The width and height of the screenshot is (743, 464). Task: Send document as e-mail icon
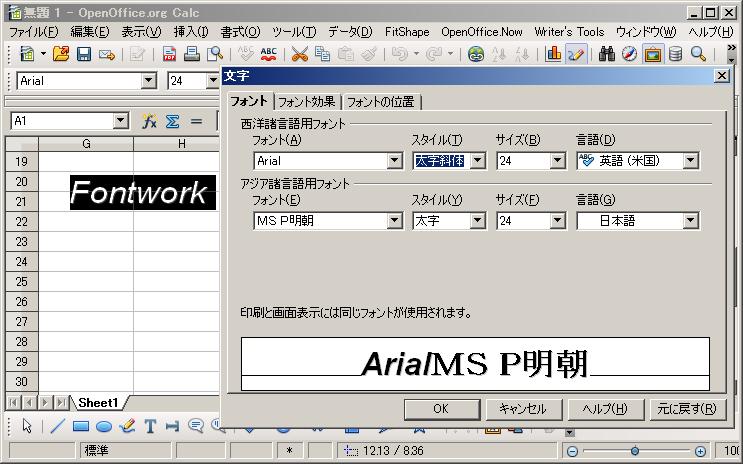coord(107,55)
